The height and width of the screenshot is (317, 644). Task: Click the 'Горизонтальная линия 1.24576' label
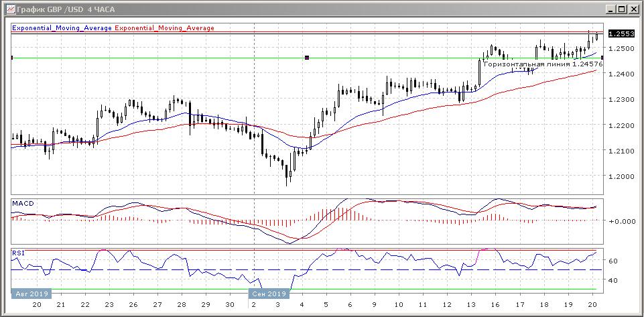(543, 64)
